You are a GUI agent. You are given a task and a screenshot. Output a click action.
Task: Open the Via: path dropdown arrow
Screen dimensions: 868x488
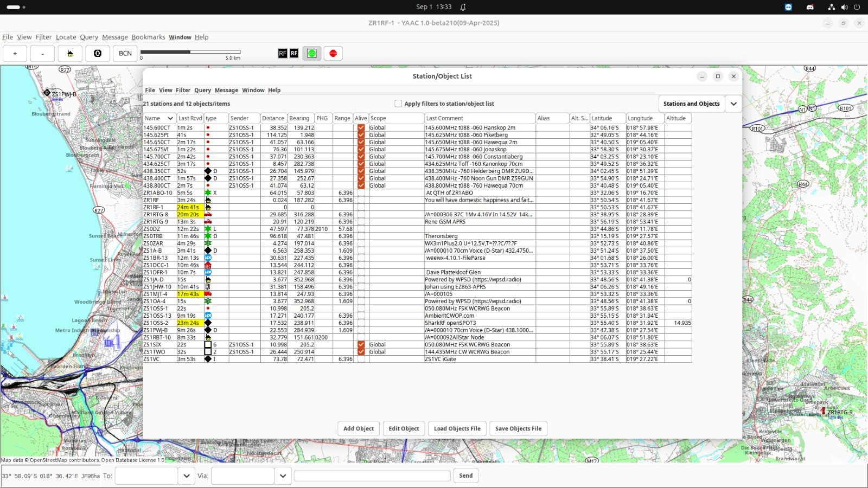click(283, 476)
